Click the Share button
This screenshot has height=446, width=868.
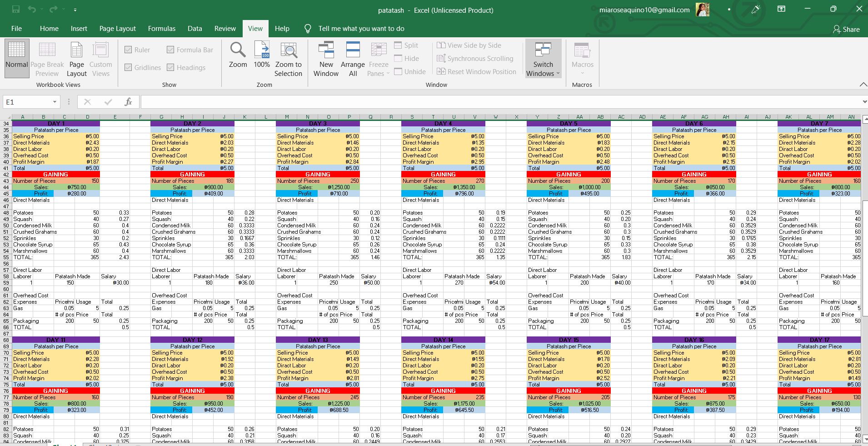tap(846, 29)
